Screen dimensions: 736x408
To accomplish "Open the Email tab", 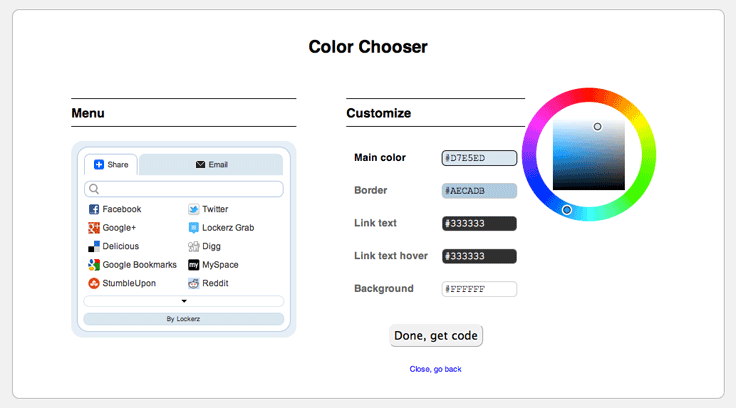I will click(211, 165).
